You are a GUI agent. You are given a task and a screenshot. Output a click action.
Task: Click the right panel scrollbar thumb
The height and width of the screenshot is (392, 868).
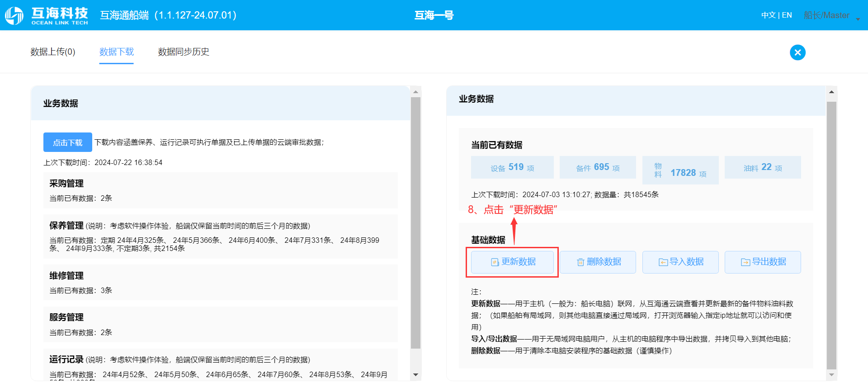click(831, 236)
